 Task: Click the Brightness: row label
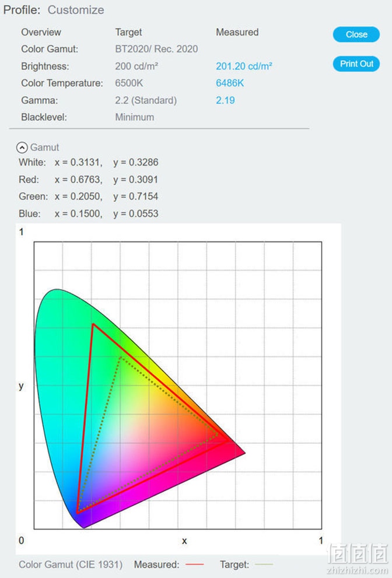(45, 66)
